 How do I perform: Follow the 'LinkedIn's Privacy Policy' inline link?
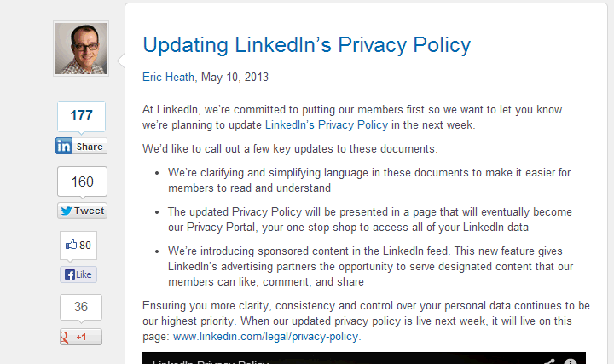(327, 124)
